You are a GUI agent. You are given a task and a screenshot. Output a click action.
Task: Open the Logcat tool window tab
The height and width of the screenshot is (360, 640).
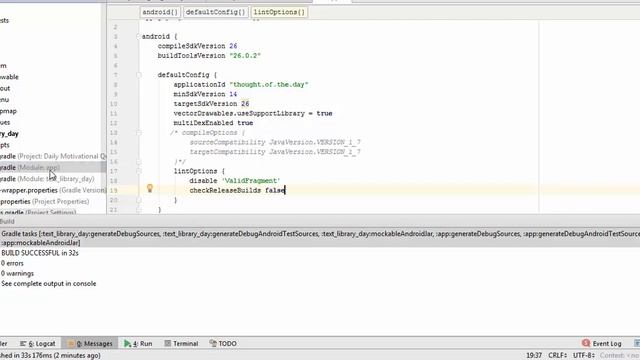(38, 344)
